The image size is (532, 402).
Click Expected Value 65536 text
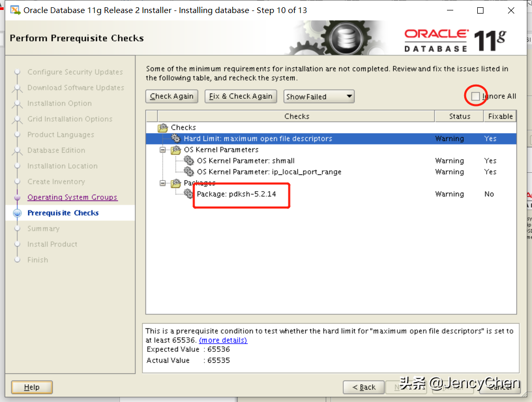[x=188, y=349]
